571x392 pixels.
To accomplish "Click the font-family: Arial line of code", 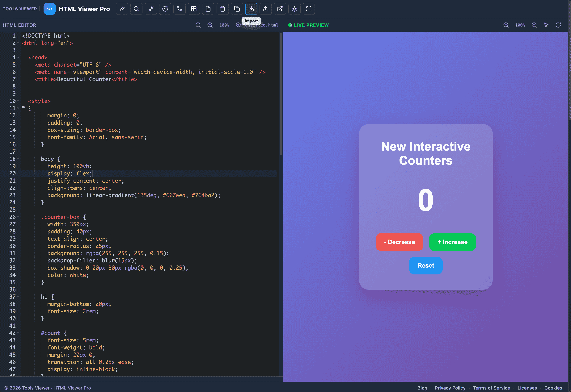I will [97, 137].
